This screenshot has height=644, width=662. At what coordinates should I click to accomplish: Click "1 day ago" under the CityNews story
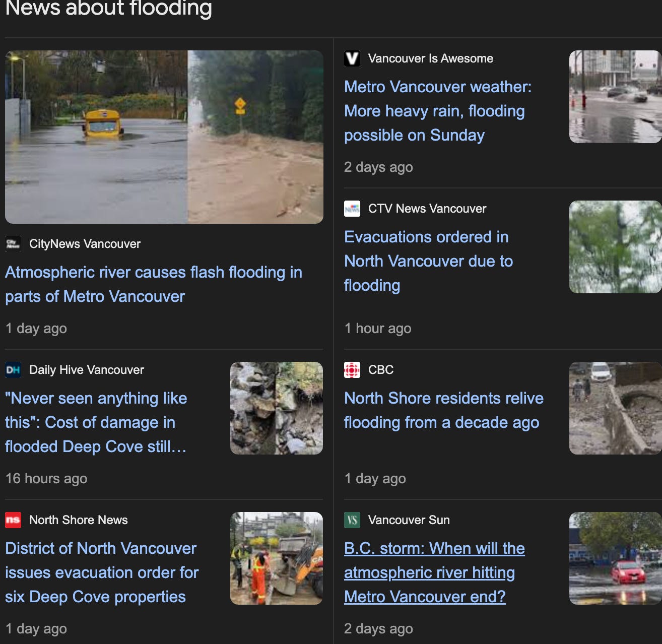[x=36, y=329]
